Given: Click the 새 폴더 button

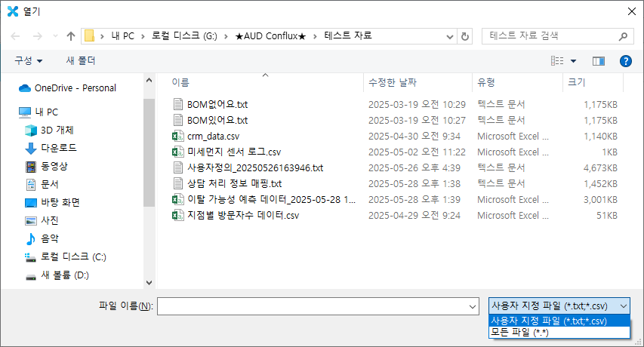Looking at the screenshot, I should pos(81,60).
